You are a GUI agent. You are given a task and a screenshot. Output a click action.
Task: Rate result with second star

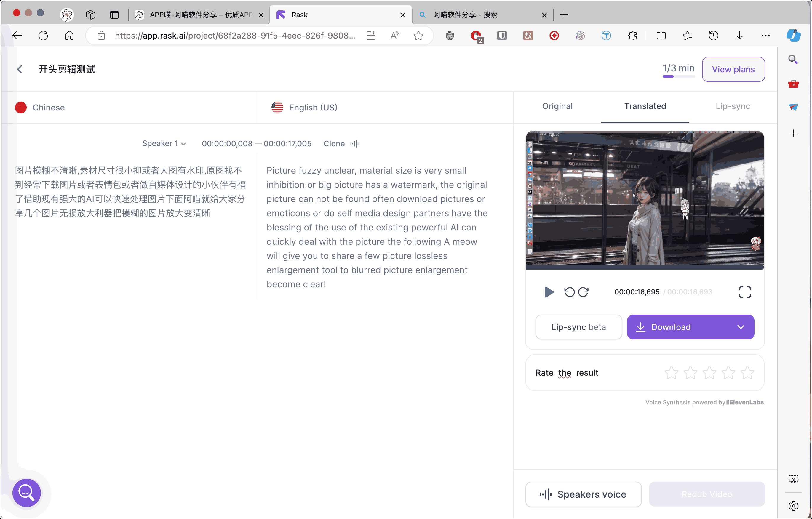(690, 372)
